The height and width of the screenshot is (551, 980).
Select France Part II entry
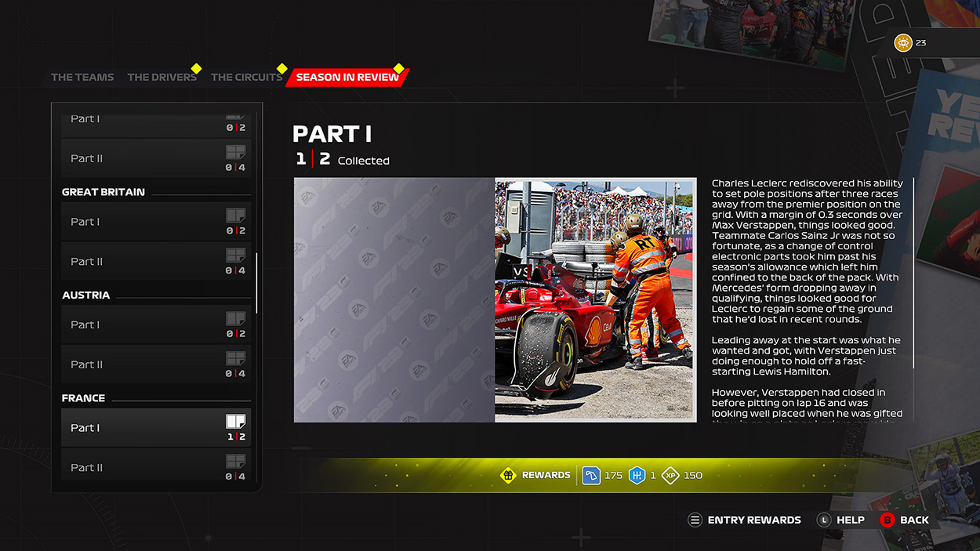[155, 466]
